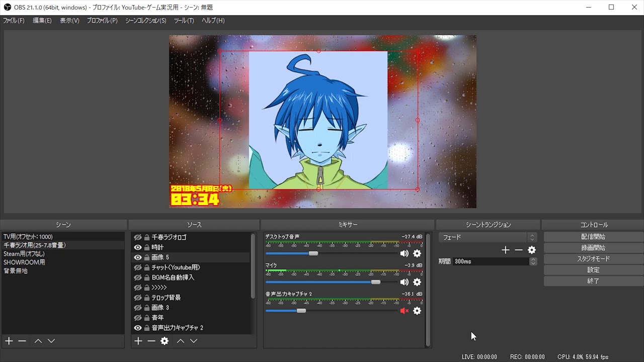
Task: Move scene down with the arrow icon
Action: click(51, 341)
